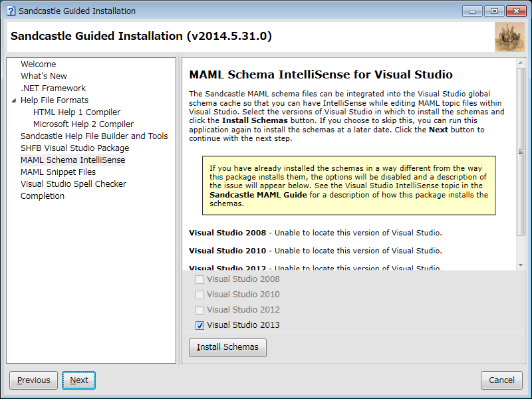Image resolution: width=532 pixels, height=399 pixels.
Task: Click the 'Visual Studio 2008 - Unable to locate' line
Action: (315, 233)
